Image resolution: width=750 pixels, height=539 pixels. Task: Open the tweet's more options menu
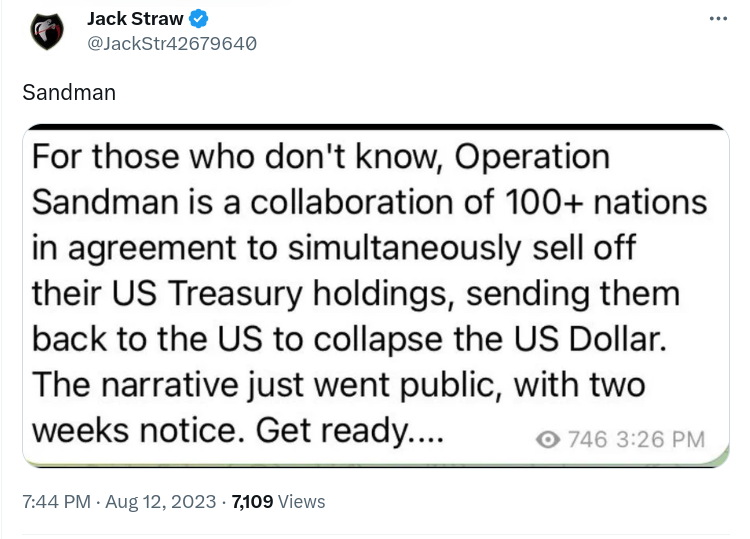pyautogui.click(x=718, y=19)
